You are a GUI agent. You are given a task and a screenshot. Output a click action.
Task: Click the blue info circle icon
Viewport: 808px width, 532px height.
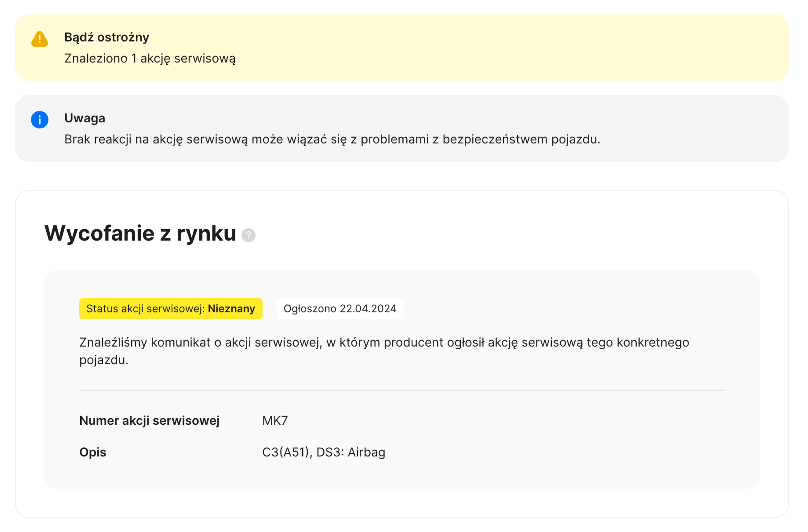point(40,120)
